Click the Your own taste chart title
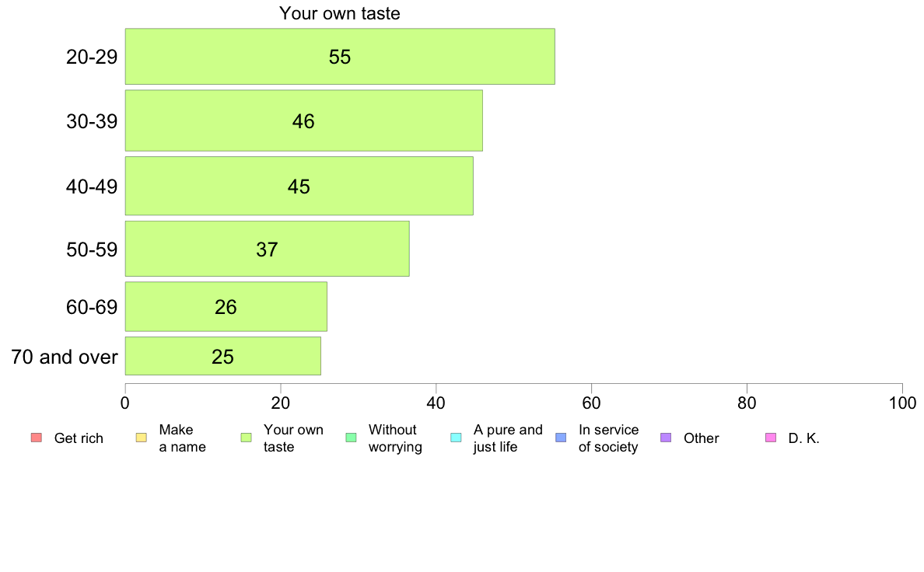Screen dimensions: 924x572 [339, 13]
